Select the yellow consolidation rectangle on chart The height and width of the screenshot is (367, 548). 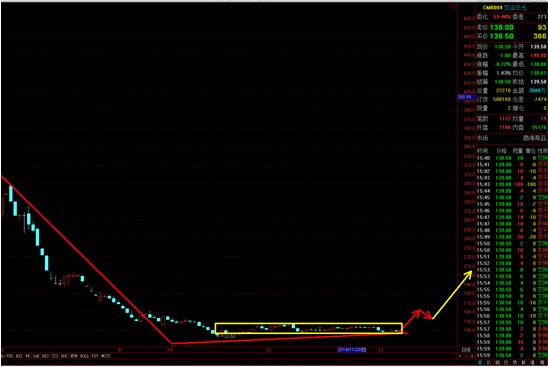[x=309, y=328]
